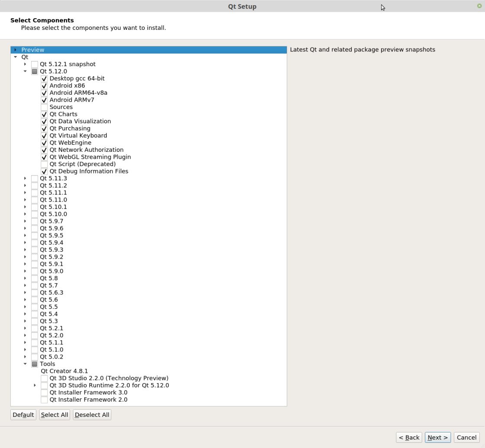Go back with the Back button
Screen dimensions: 485x448
click(409, 438)
